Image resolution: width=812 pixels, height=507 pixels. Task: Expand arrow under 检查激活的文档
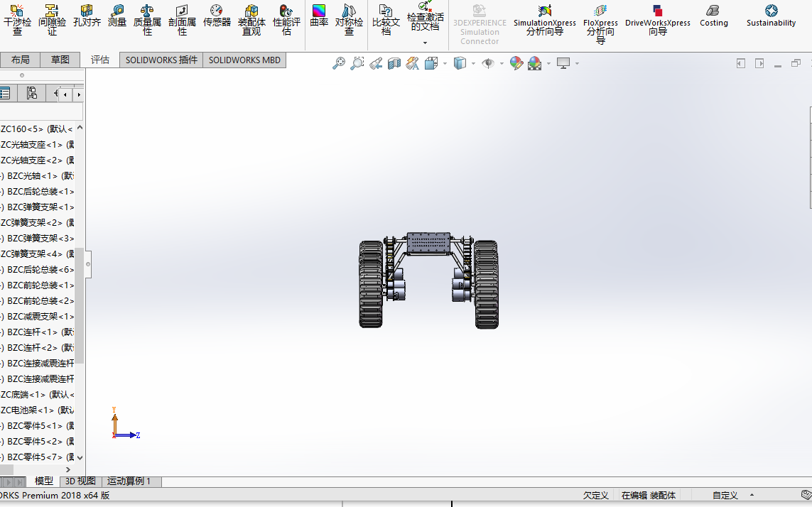point(425,43)
